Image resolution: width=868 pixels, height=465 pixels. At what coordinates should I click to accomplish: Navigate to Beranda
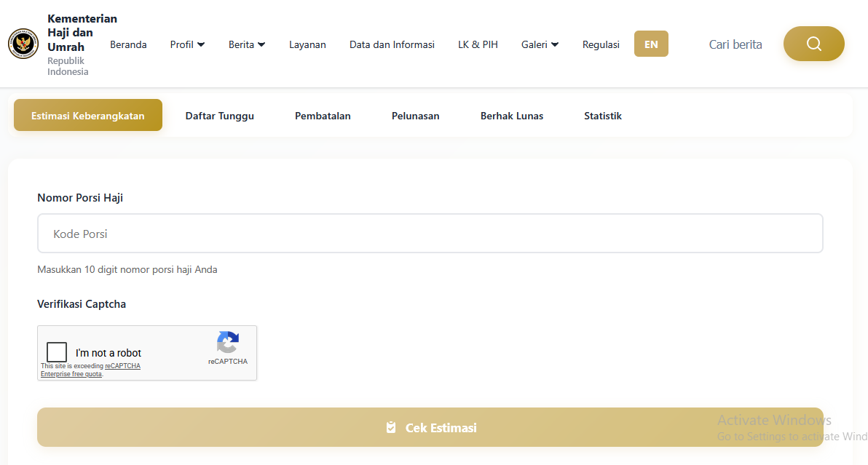click(128, 44)
